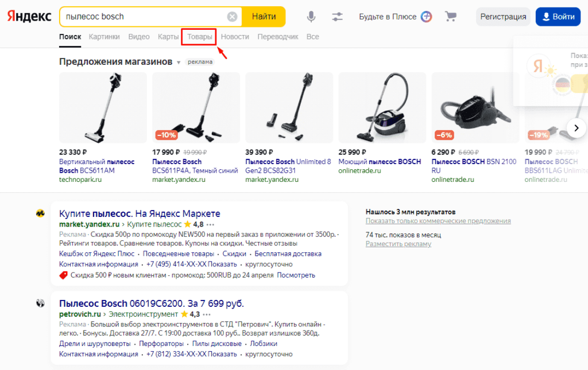This screenshot has height=370, width=588.
Task: Click the red coupon tag icon
Action: pyautogui.click(x=63, y=275)
